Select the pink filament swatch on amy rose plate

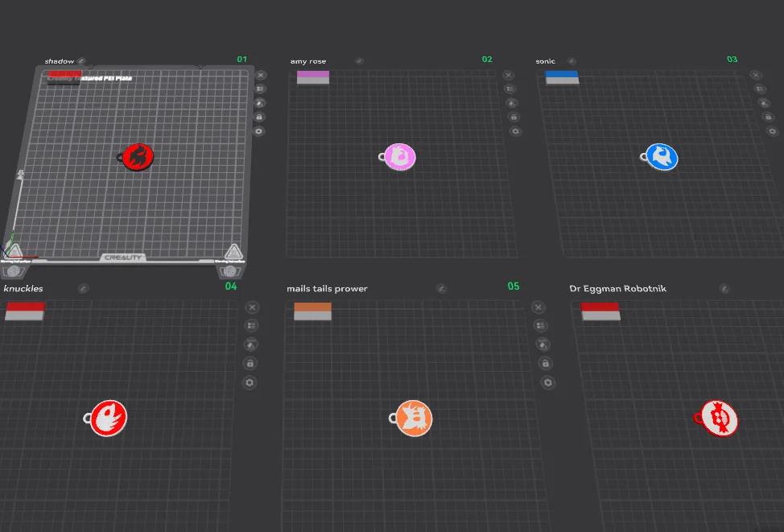[313, 74]
